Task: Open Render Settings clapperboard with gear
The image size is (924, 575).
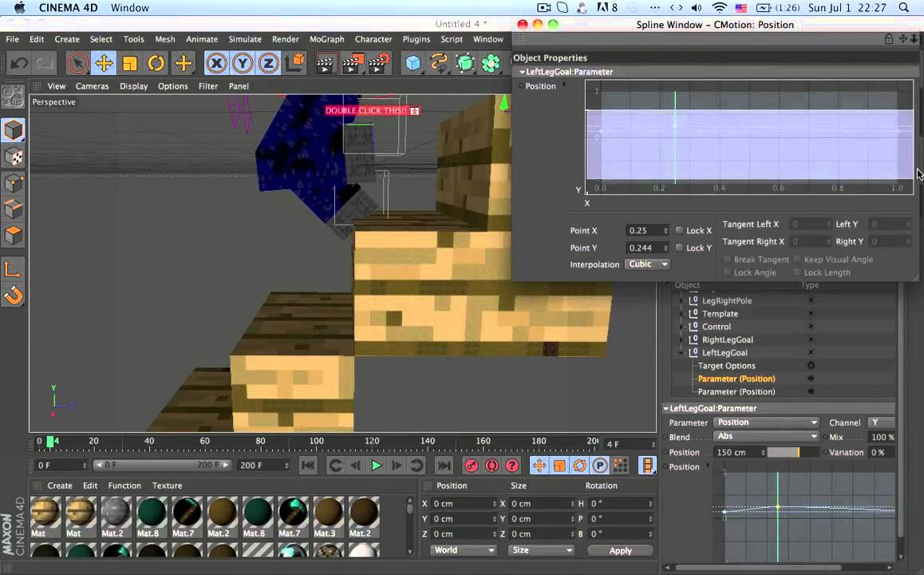Action: coord(379,63)
